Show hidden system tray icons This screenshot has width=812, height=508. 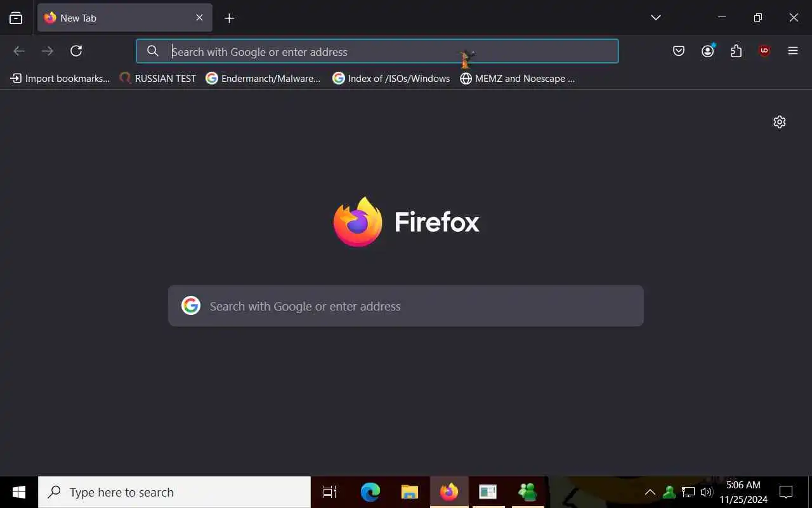[650, 492]
